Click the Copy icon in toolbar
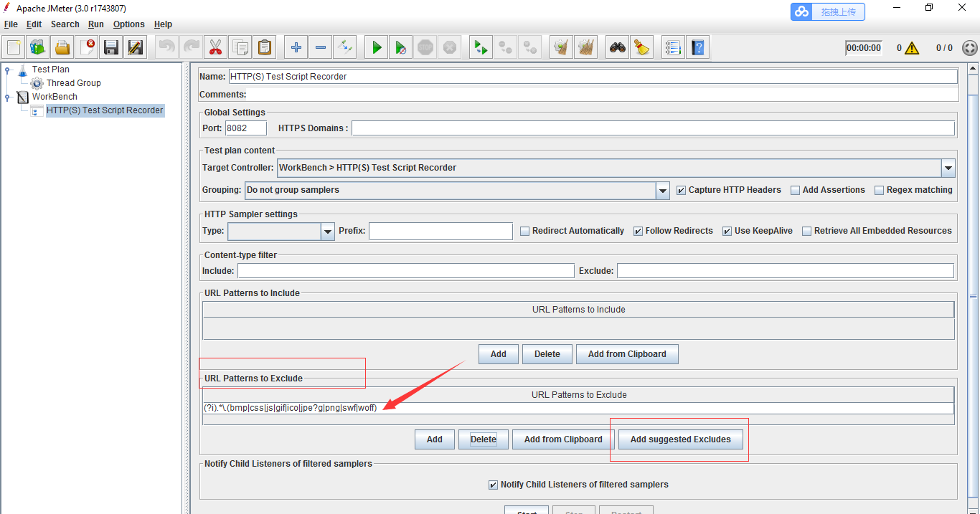Image resolution: width=980 pixels, height=514 pixels. [240, 47]
